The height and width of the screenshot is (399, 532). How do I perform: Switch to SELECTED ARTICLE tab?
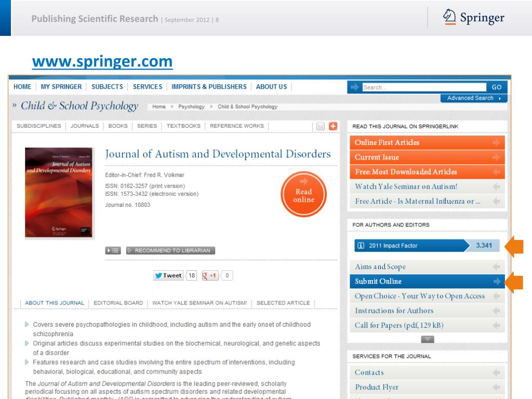(283, 303)
